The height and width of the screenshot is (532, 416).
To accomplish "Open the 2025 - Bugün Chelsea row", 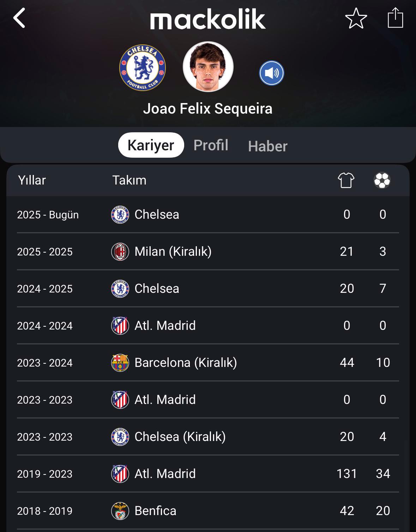I will [208, 214].
